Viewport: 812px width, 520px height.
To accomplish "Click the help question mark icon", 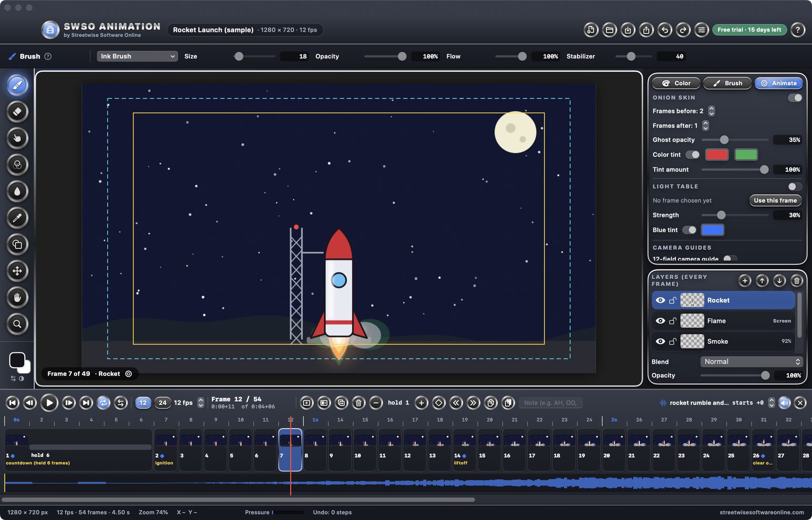I will (798, 30).
